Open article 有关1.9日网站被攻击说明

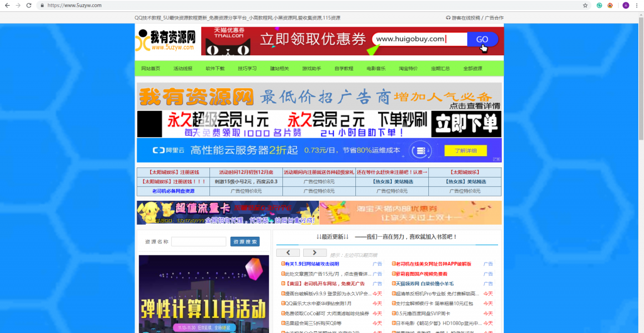click(312, 264)
